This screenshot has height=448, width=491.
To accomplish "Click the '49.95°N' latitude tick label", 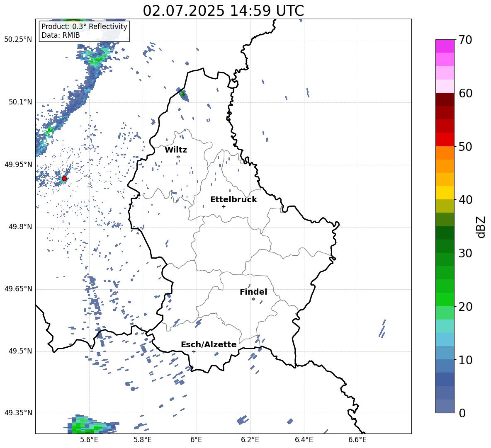I will [x=18, y=165].
